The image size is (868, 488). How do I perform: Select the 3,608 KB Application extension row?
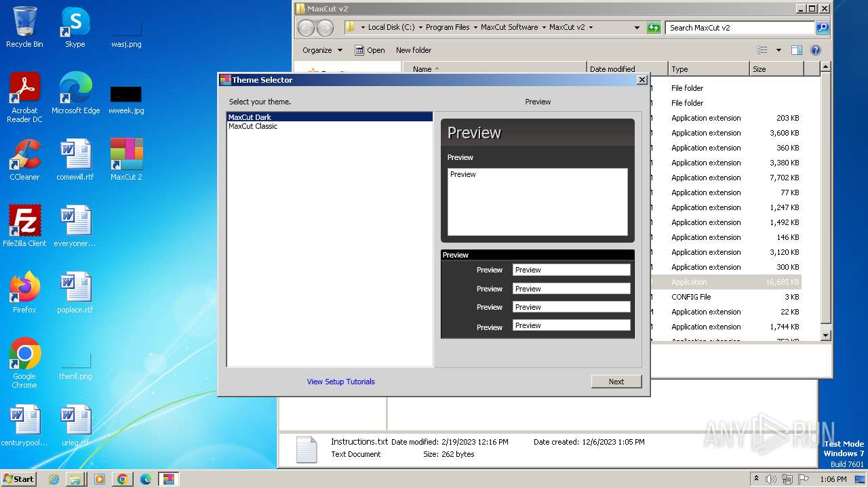(726, 133)
